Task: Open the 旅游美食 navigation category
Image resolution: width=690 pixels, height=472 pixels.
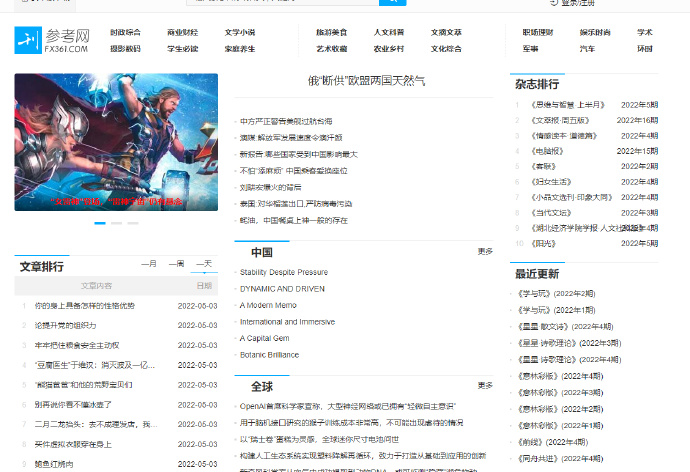Action: coord(331,32)
